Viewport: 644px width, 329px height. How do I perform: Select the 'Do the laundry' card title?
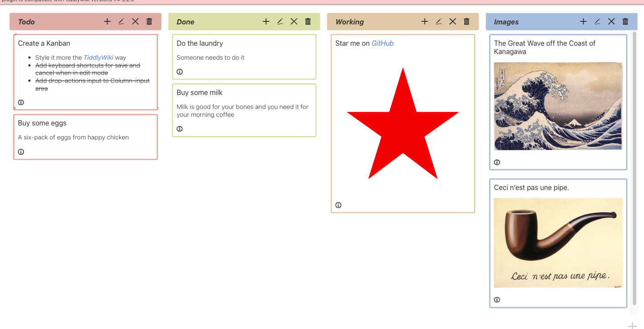tap(200, 43)
